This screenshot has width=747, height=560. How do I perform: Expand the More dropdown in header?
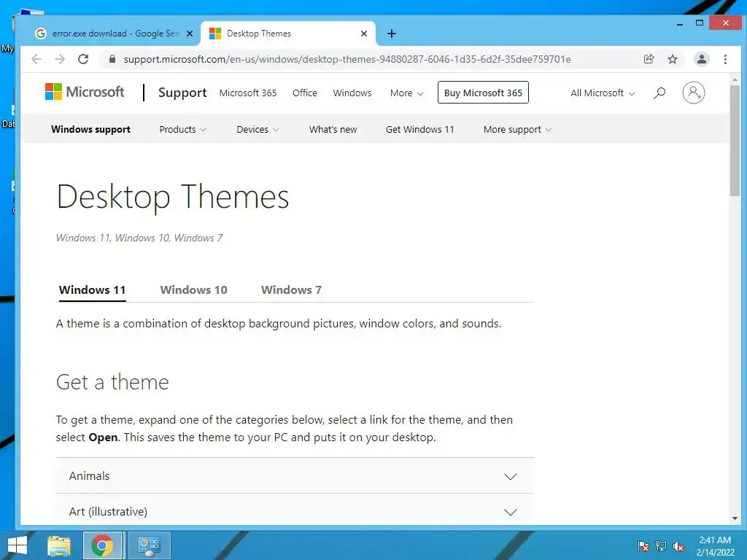point(406,93)
